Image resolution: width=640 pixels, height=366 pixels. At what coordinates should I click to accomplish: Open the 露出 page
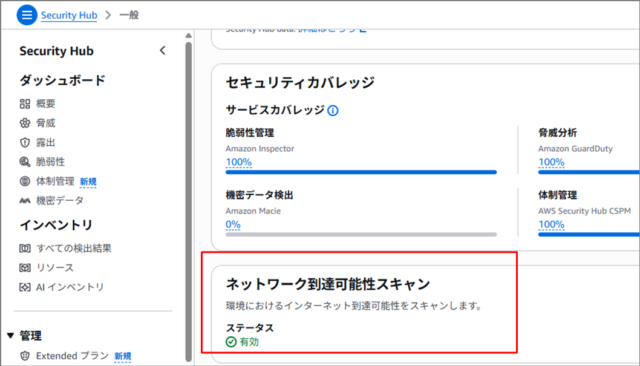[45, 142]
